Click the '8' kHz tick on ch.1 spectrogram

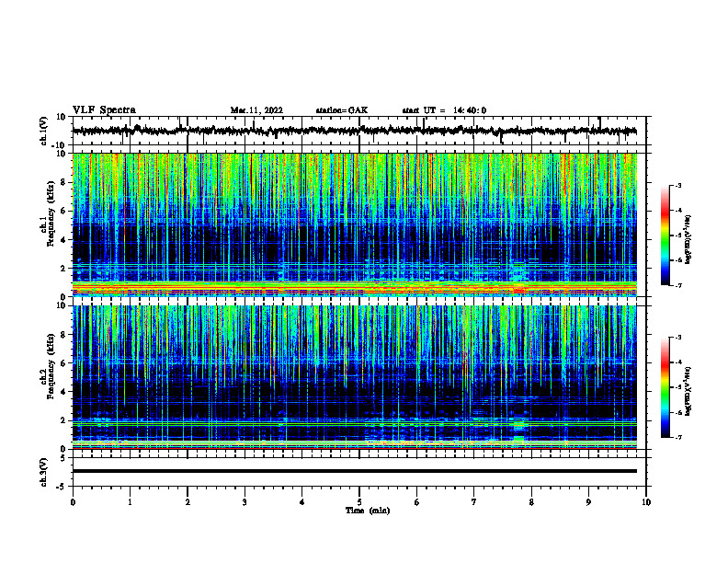[63, 182]
